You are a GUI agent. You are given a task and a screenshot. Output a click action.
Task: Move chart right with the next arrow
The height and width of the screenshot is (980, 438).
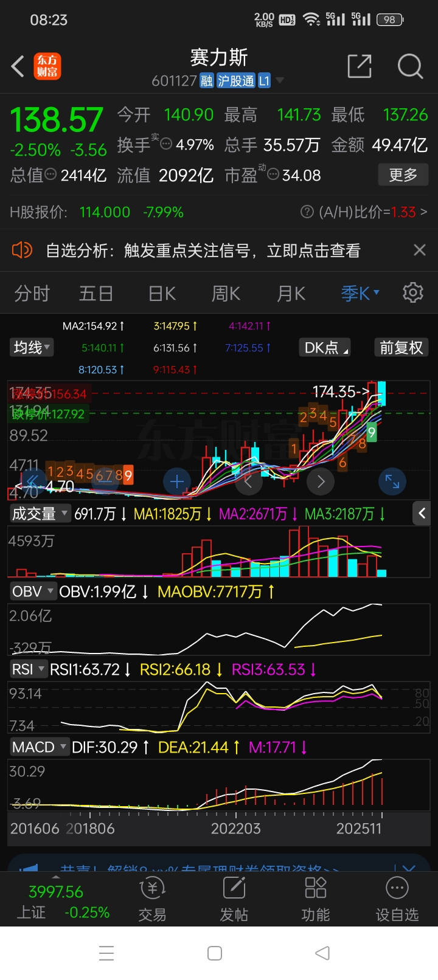click(321, 482)
